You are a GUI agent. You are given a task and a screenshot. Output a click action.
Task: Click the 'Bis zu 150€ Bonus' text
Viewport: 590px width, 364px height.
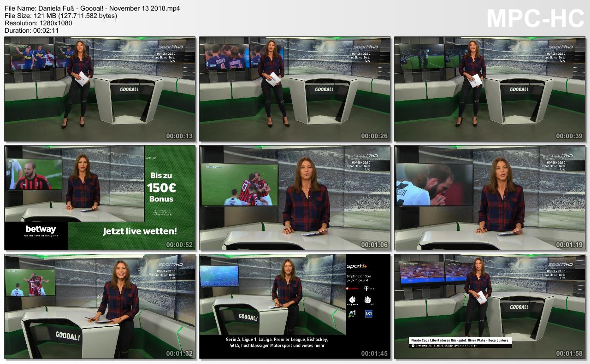point(161,188)
